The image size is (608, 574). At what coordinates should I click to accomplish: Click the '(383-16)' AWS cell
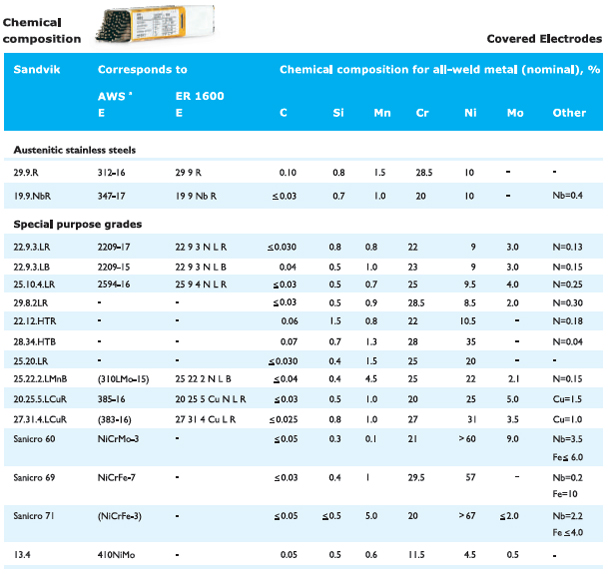tap(114, 420)
